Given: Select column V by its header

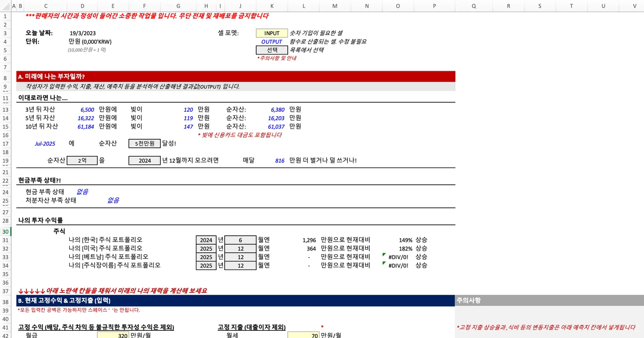Looking at the screenshot, I should pos(635,6).
